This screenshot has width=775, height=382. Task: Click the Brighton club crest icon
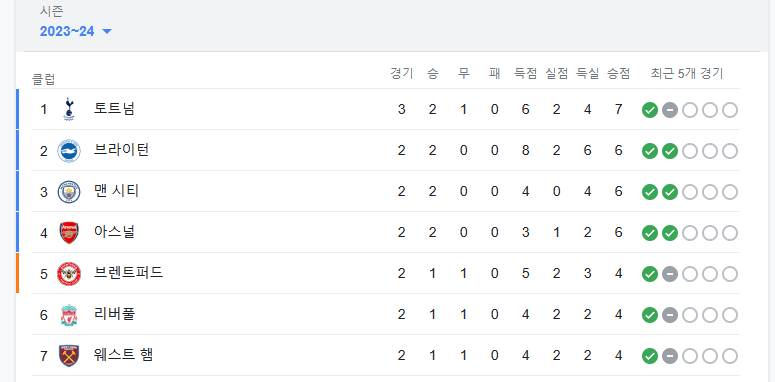pyautogui.click(x=69, y=151)
